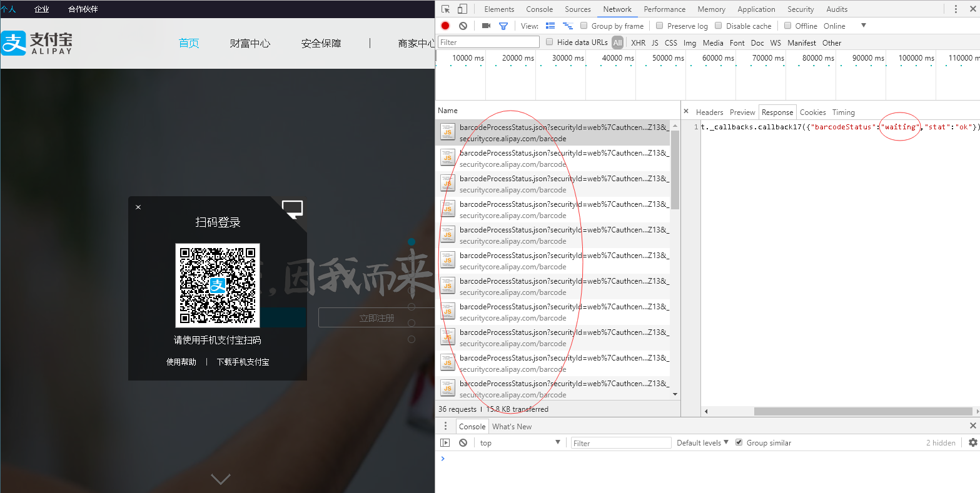This screenshot has height=493, width=980.
Task: Toggle the device toolbar icon
Action: (462, 9)
